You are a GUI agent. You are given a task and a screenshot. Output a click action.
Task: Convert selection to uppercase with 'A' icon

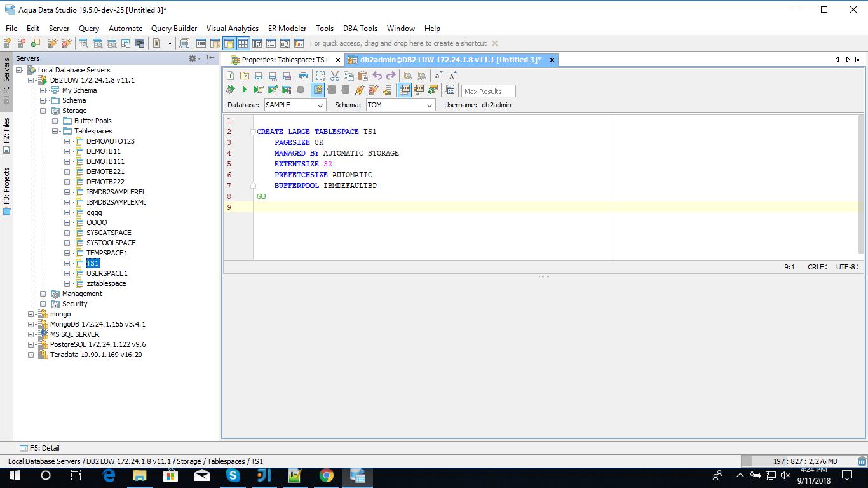pos(453,76)
